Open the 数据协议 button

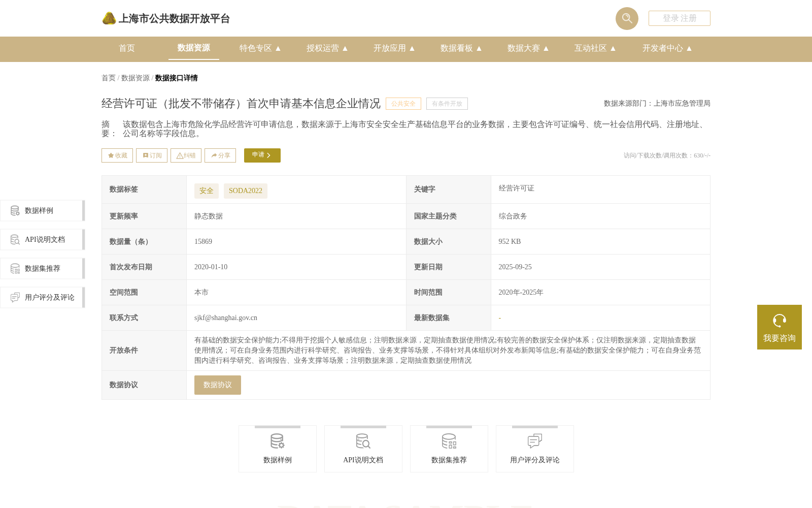pos(218,385)
